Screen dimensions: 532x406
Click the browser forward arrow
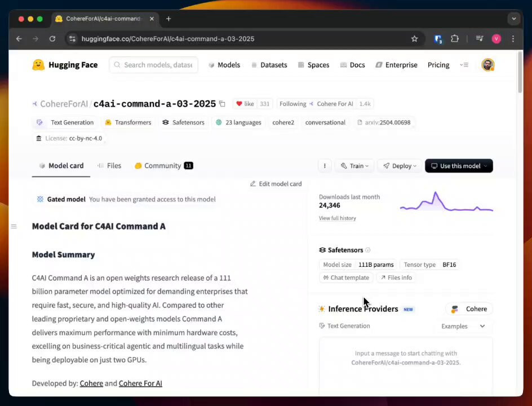(36, 39)
